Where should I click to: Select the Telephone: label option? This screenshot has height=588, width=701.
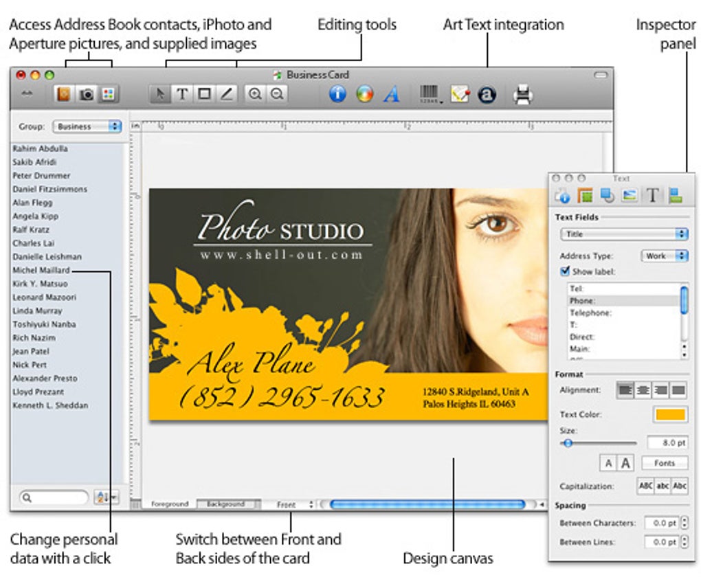623,313
